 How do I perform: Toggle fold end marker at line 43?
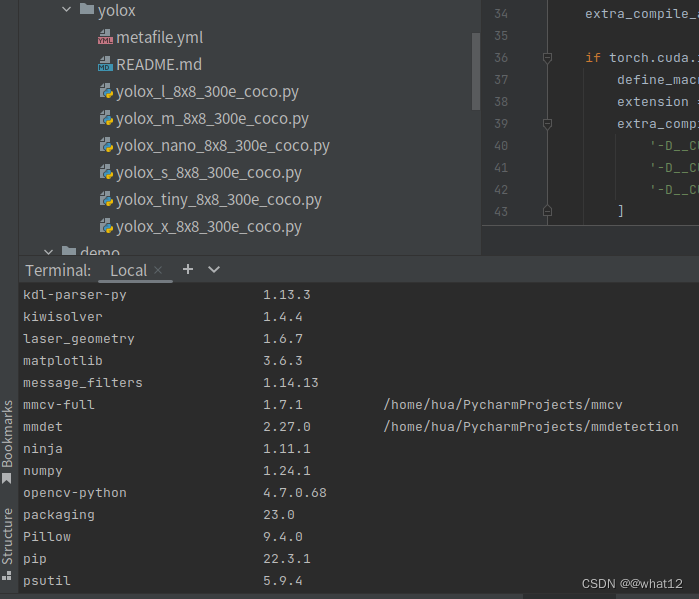pyautogui.click(x=547, y=210)
